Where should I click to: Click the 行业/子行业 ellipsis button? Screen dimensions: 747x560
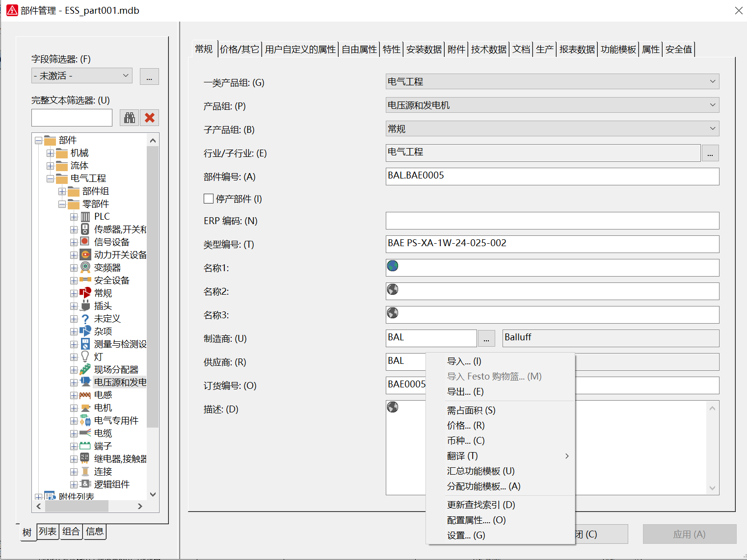pyautogui.click(x=710, y=153)
